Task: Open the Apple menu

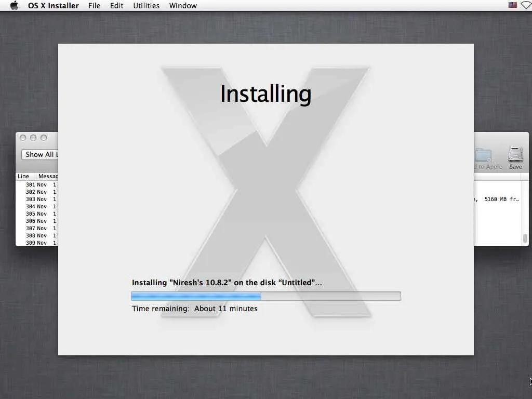Action: pyautogui.click(x=14, y=5)
